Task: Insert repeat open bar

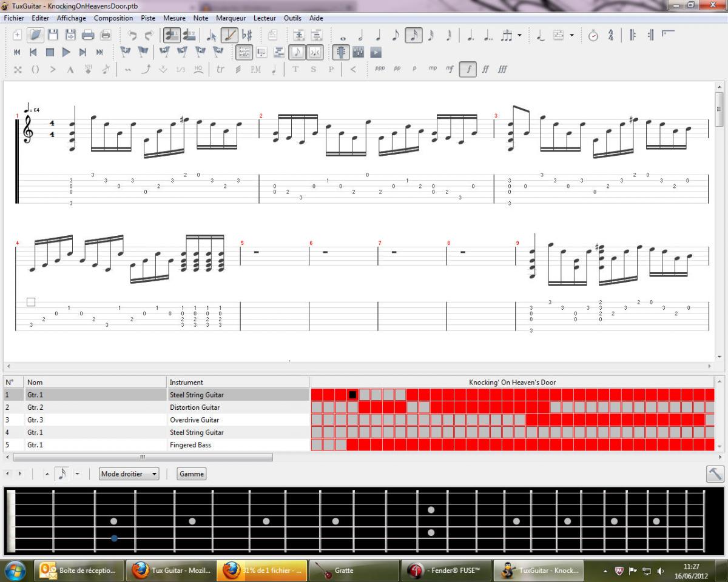Action: [x=633, y=35]
